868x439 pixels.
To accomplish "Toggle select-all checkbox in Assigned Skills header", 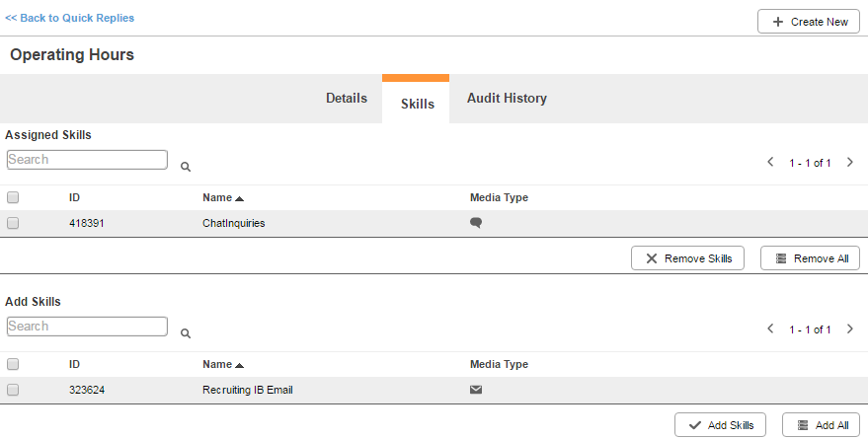I will tap(13, 197).
